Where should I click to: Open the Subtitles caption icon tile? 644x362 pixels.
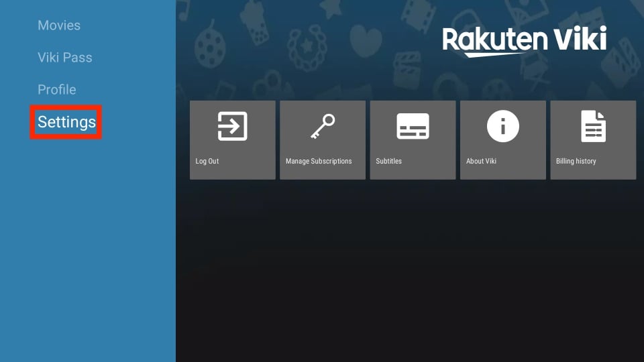pos(413,140)
